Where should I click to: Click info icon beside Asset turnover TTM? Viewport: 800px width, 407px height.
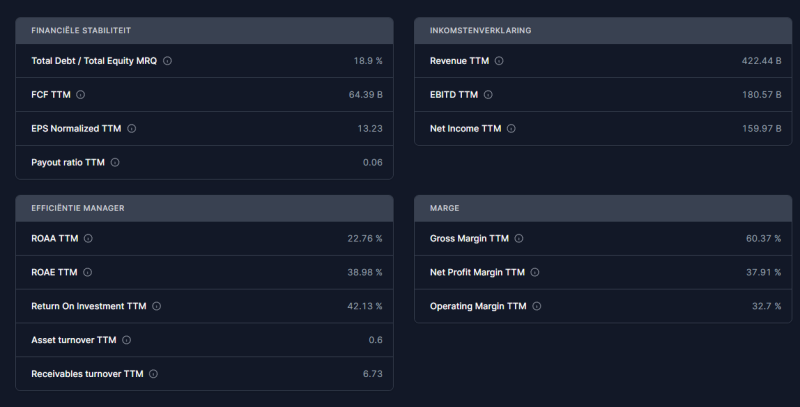(127, 340)
